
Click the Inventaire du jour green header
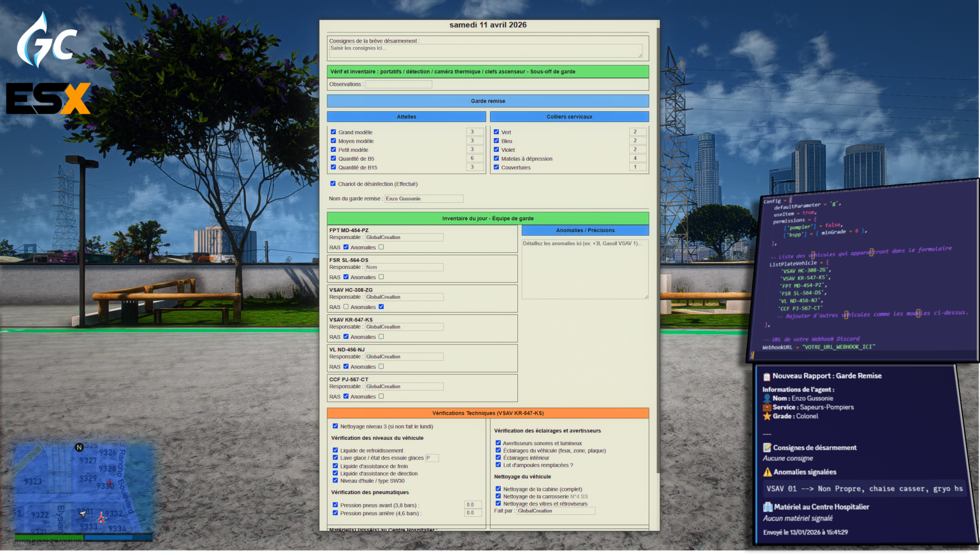click(x=488, y=218)
